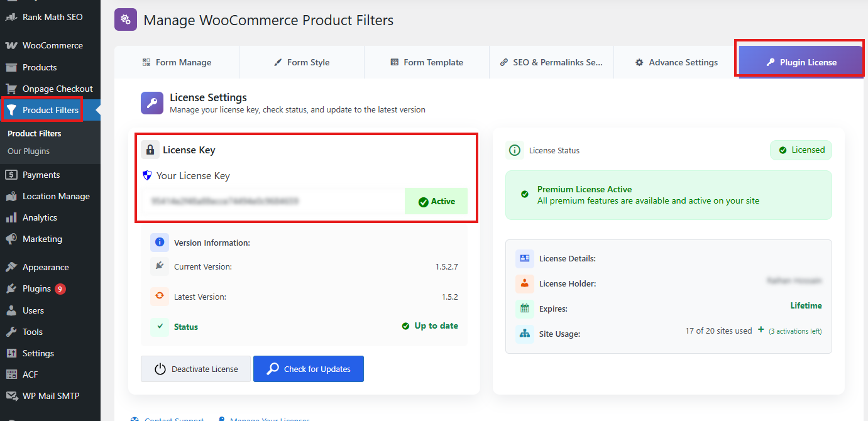Click the '17 of 20 sites used' text

tap(718, 331)
